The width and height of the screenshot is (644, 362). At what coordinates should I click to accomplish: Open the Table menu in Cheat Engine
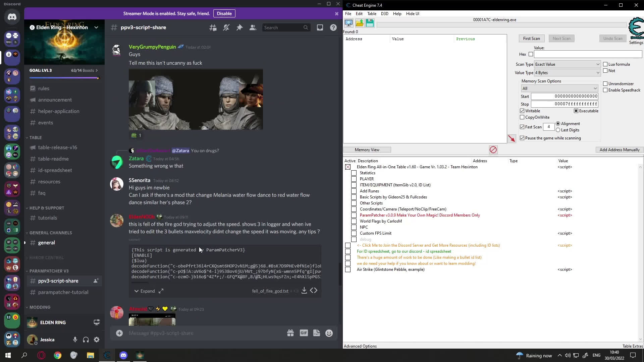pyautogui.click(x=371, y=14)
